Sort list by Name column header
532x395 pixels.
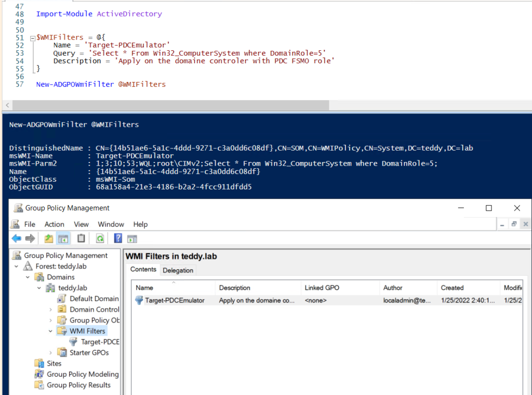pos(174,288)
